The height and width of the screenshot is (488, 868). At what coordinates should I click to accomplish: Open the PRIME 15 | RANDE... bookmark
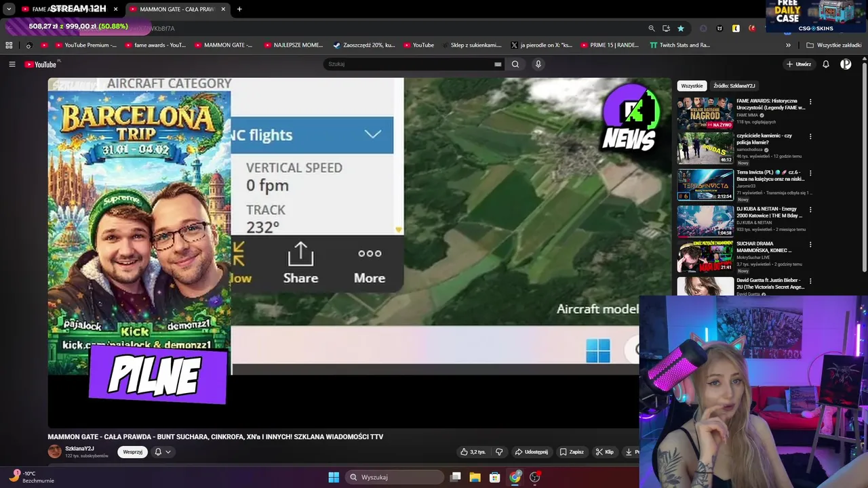tap(609, 45)
